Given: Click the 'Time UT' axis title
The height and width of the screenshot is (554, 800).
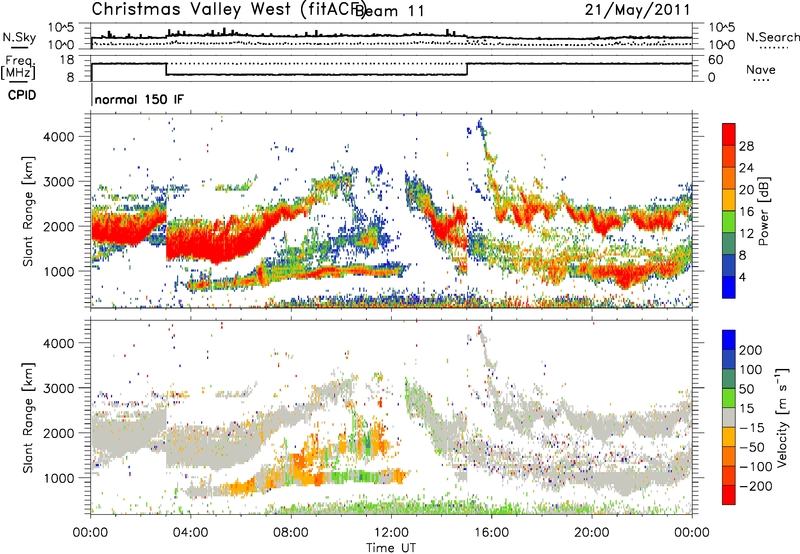Looking at the screenshot, I should coord(391,548).
